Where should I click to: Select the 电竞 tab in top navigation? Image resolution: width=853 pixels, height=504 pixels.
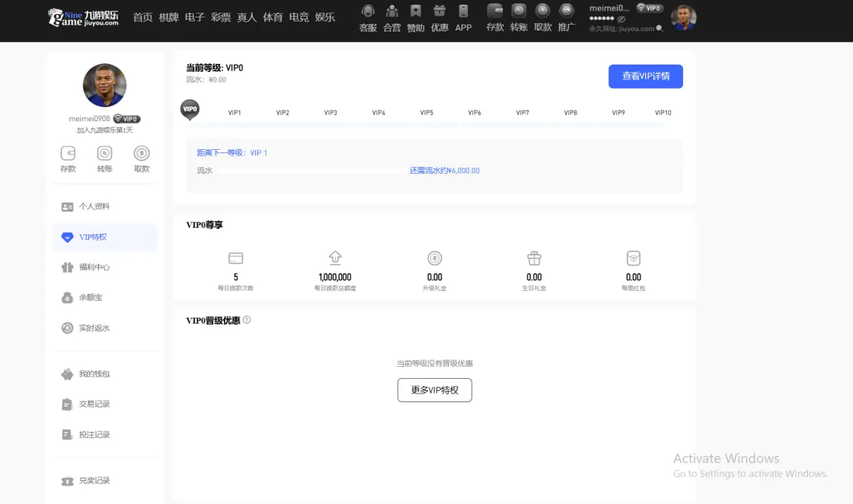point(299,17)
